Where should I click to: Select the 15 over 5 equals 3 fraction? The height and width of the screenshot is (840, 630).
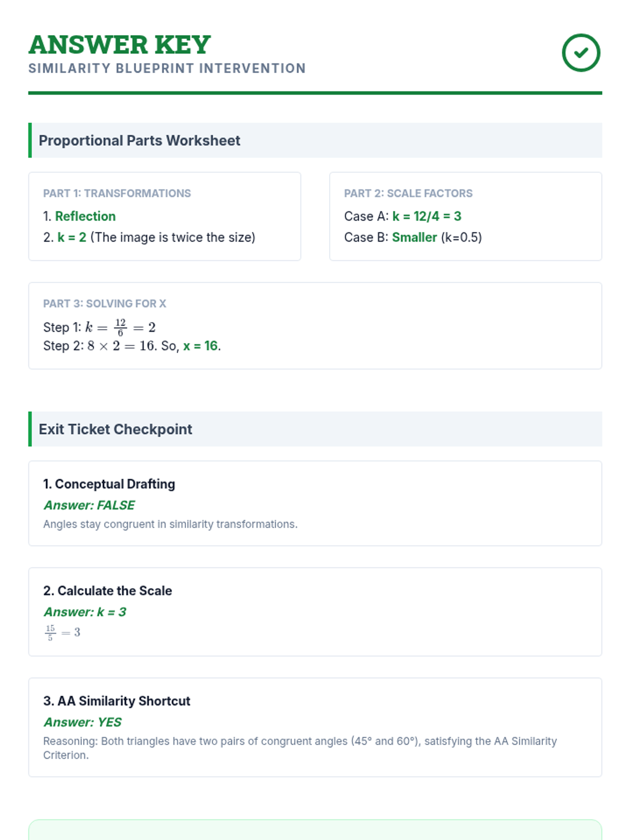click(x=62, y=632)
